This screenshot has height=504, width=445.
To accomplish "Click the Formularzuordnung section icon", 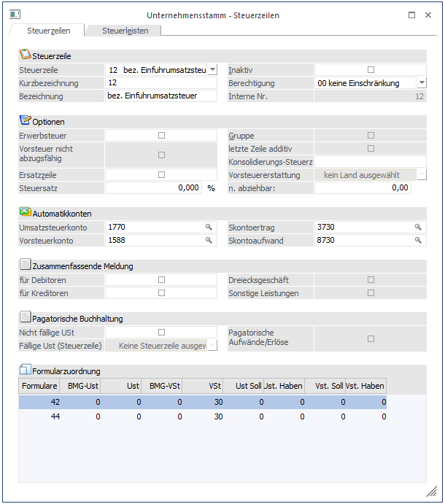I will coord(26,370).
